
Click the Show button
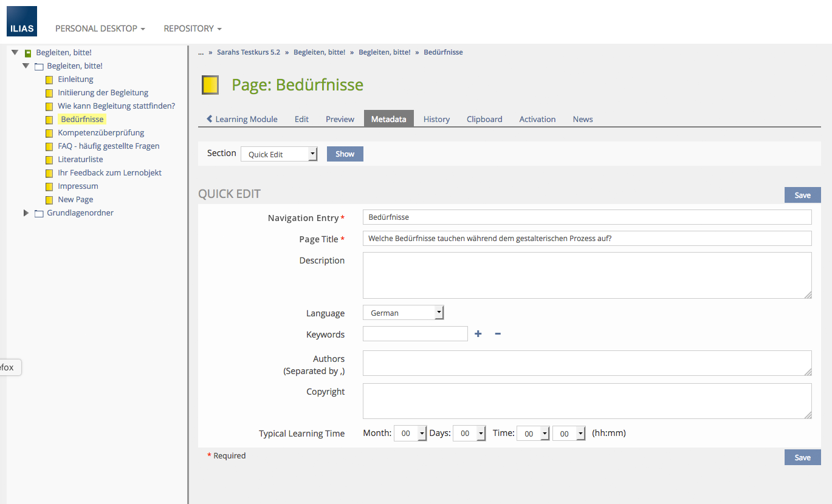[x=345, y=154]
